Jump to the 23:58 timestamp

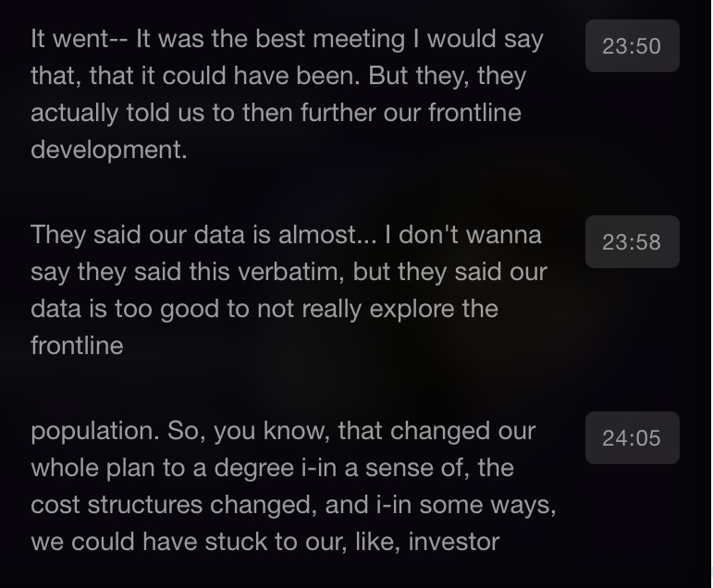[x=632, y=241]
